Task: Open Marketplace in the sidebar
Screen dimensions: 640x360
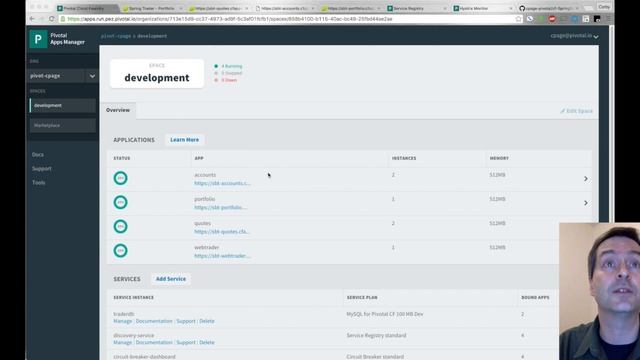Action: [63, 126]
